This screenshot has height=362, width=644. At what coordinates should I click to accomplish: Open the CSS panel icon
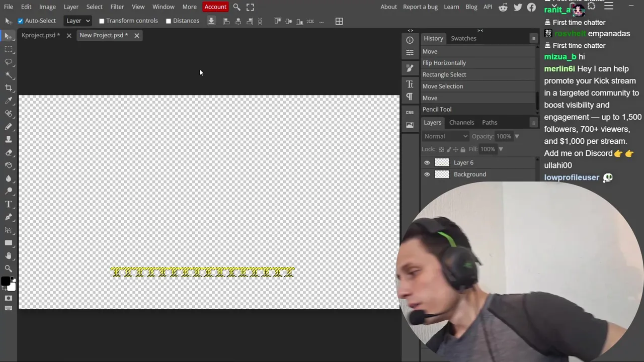(x=410, y=112)
